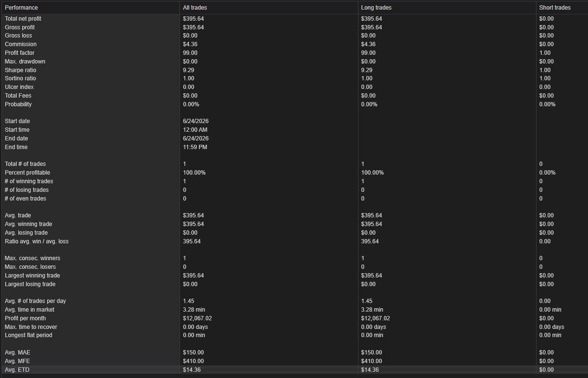Select the Gross profit row label

(x=20, y=27)
